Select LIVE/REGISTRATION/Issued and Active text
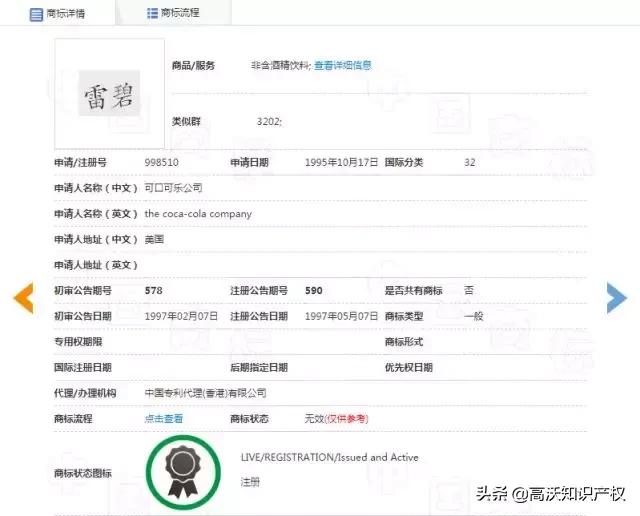 329,457
